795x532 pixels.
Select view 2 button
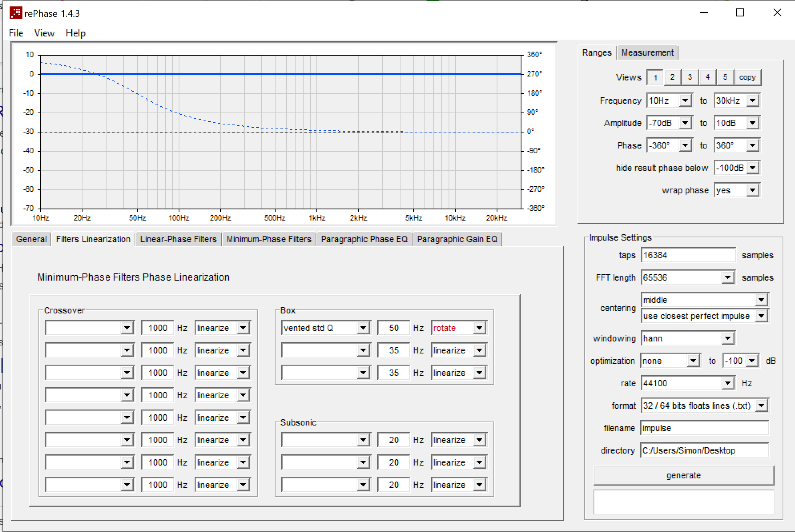click(x=672, y=77)
